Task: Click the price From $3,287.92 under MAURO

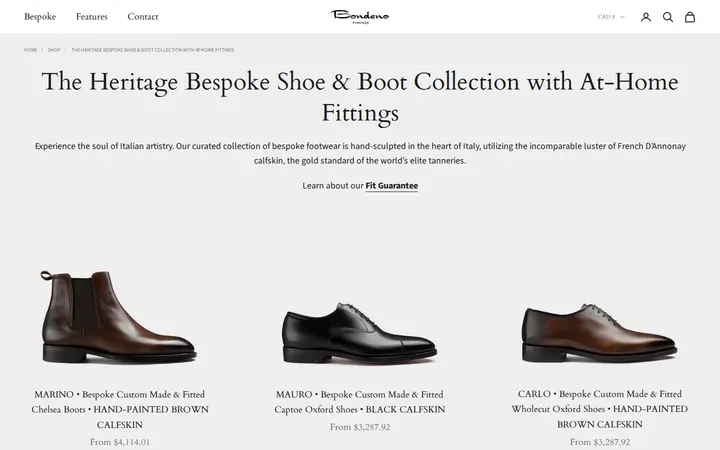Action: pyautogui.click(x=360, y=427)
